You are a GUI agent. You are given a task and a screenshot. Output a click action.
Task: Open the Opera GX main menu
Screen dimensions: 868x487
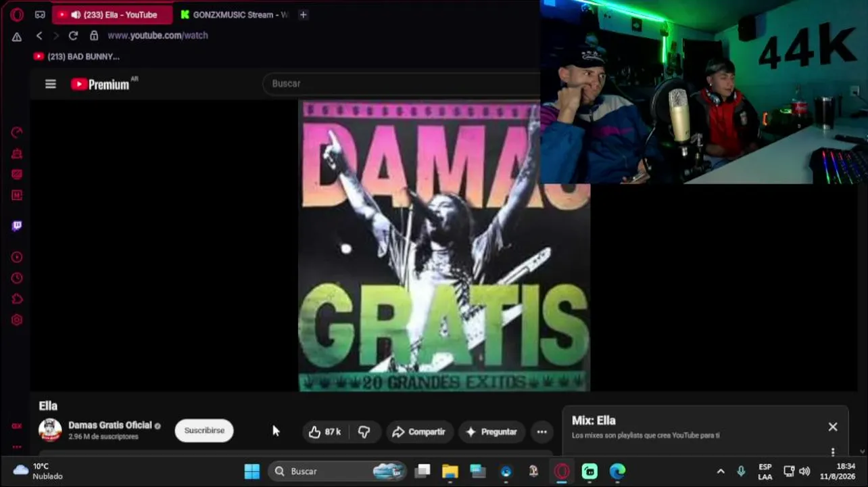click(17, 15)
